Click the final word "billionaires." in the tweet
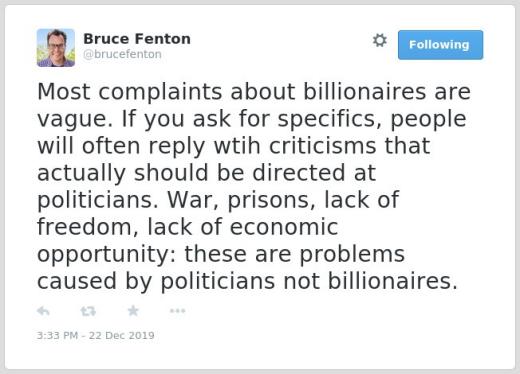The image size is (520, 374). pos(393,281)
